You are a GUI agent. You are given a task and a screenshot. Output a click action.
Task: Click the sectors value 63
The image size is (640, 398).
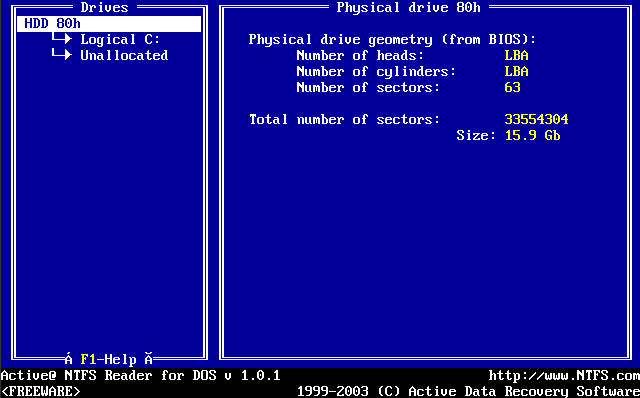point(512,87)
